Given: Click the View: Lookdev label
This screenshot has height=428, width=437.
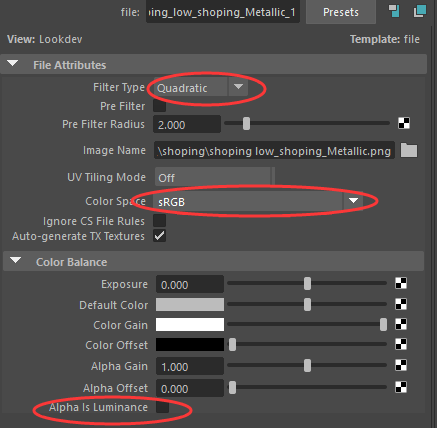Looking at the screenshot, I should pos(45,39).
